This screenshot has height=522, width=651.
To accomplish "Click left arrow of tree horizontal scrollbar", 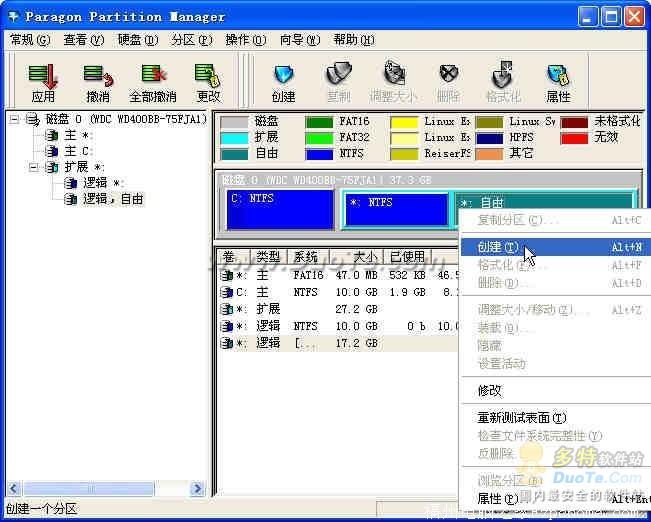I will (14, 488).
